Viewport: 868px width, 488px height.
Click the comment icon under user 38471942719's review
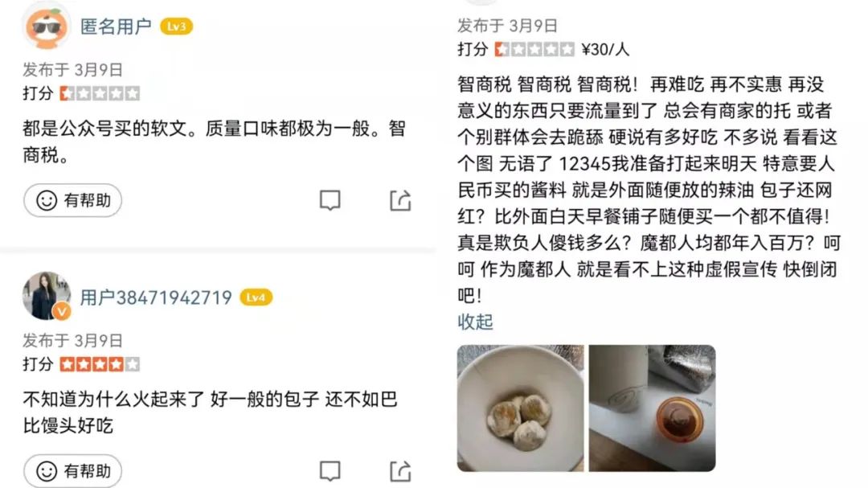coord(330,471)
